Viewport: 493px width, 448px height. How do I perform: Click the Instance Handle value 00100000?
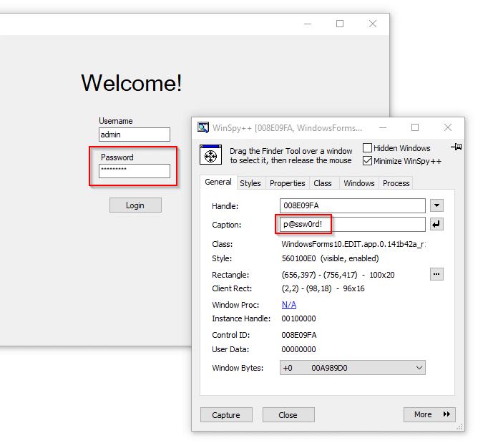(x=298, y=318)
